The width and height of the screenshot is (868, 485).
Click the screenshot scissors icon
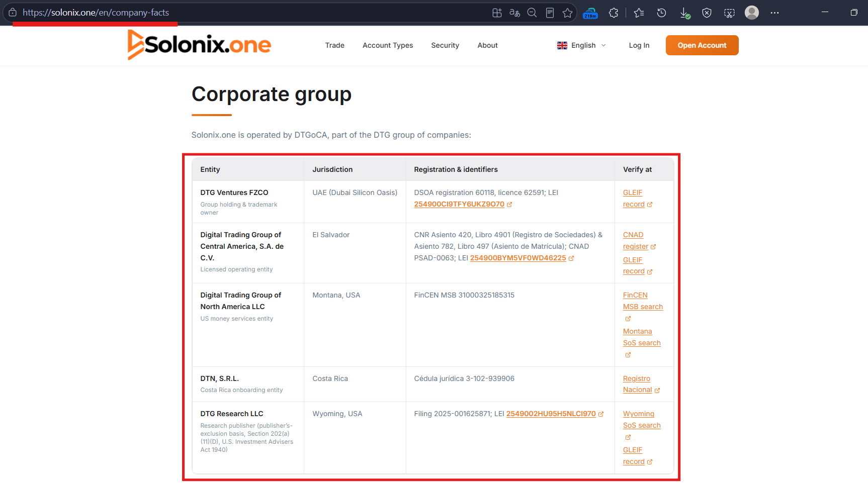point(729,13)
